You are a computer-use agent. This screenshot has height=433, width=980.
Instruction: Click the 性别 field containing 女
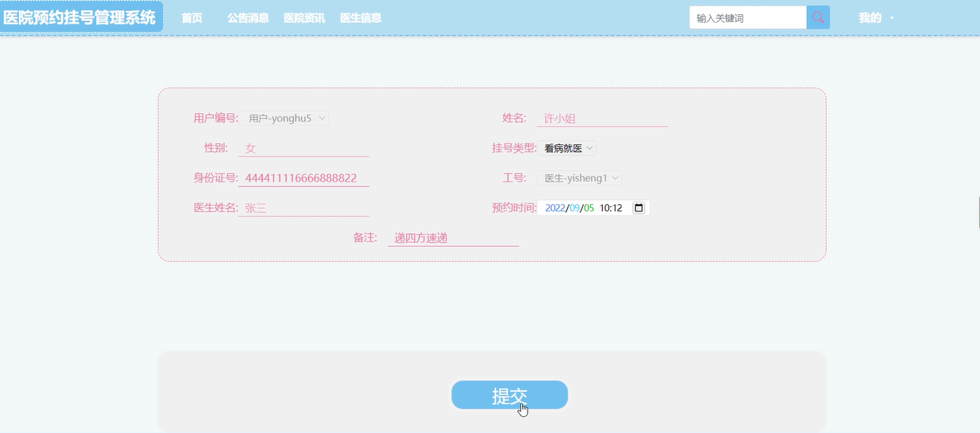coord(304,148)
